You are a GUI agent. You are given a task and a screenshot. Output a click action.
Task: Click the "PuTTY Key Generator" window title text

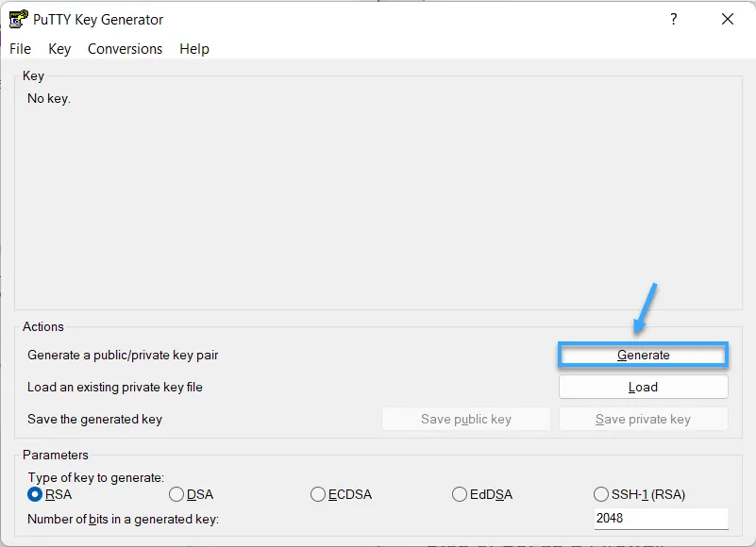click(98, 19)
